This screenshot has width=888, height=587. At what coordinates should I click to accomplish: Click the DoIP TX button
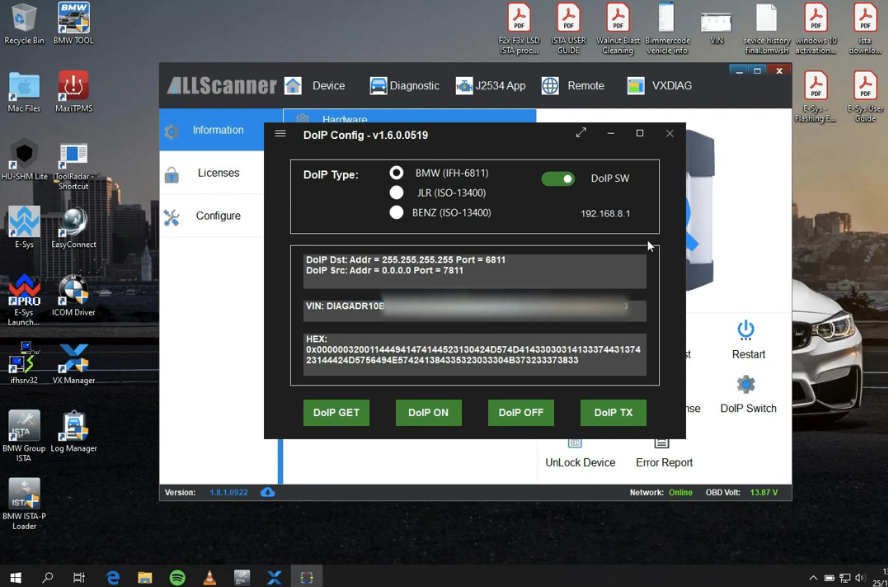[613, 413]
